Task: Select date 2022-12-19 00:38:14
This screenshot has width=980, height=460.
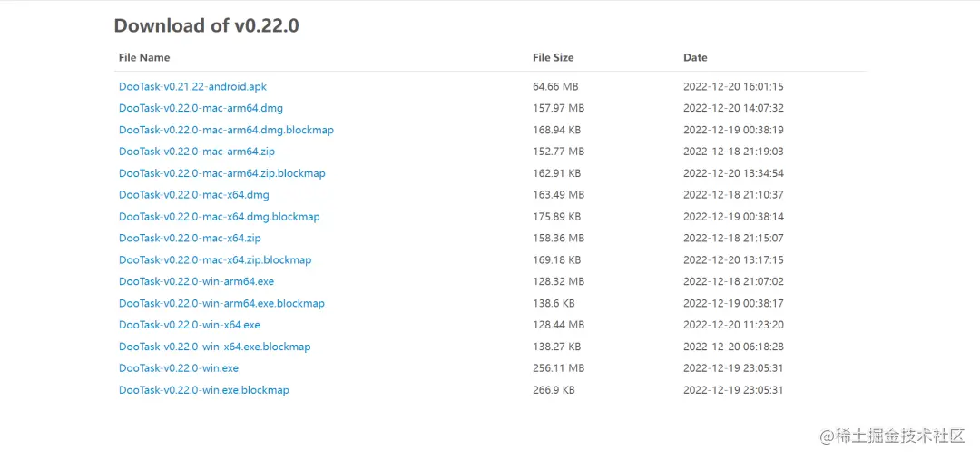Action: (x=733, y=217)
